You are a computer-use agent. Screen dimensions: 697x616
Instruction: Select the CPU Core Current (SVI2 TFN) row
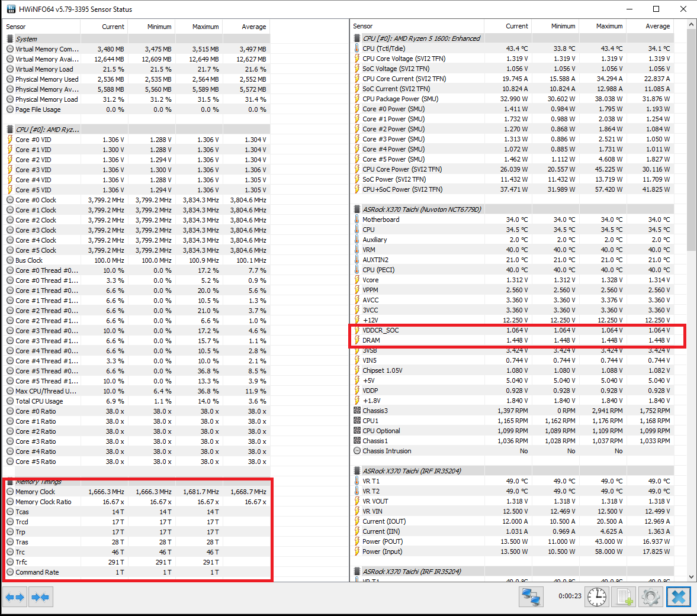(x=512, y=79)
